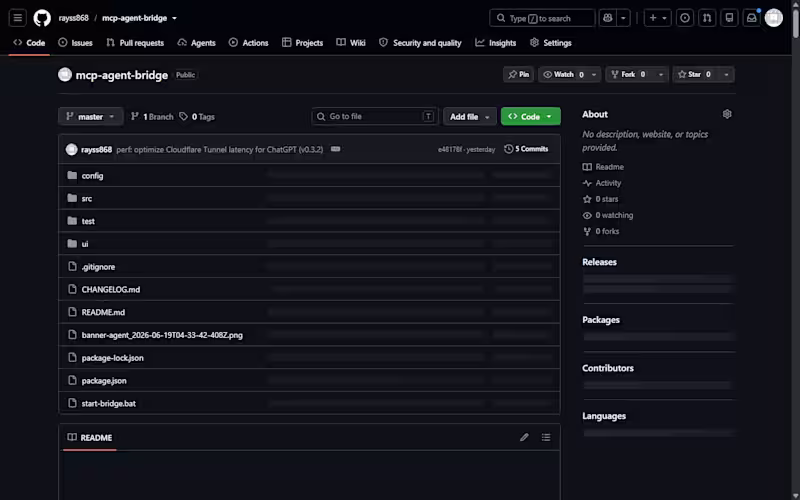
Task: Open start-bridge.bat file
Action: [x=109, y=403]
